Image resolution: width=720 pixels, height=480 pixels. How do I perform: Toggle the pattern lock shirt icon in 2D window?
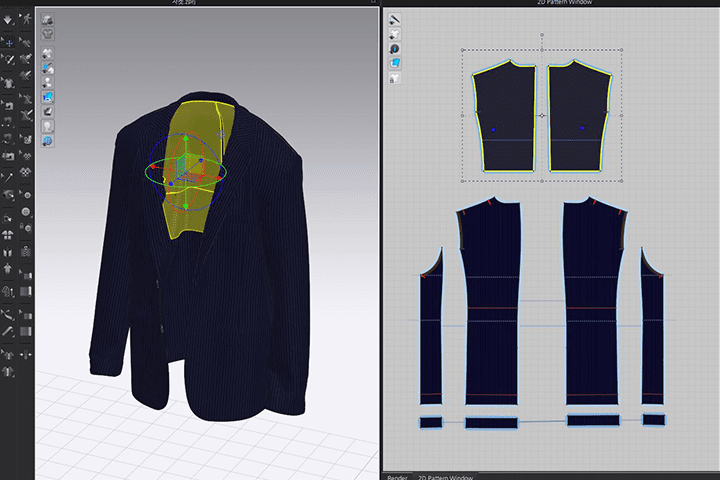pos(394,78)
